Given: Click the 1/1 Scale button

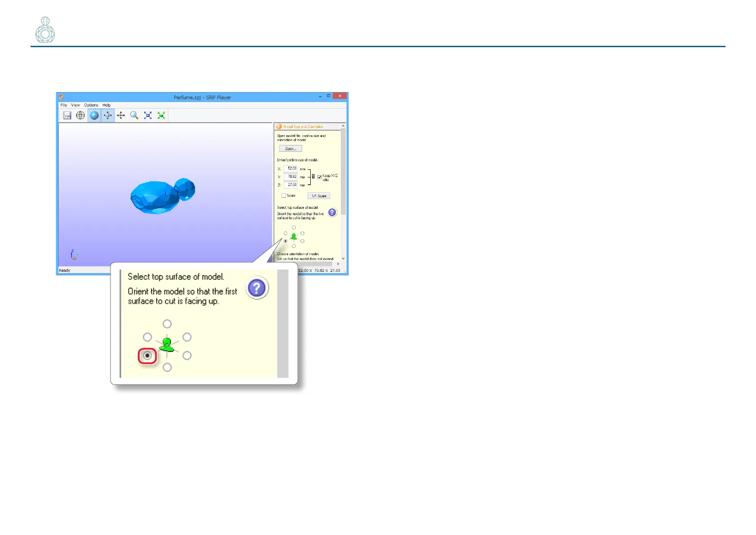Looking at the screenshot, I should tap(319, 196).
